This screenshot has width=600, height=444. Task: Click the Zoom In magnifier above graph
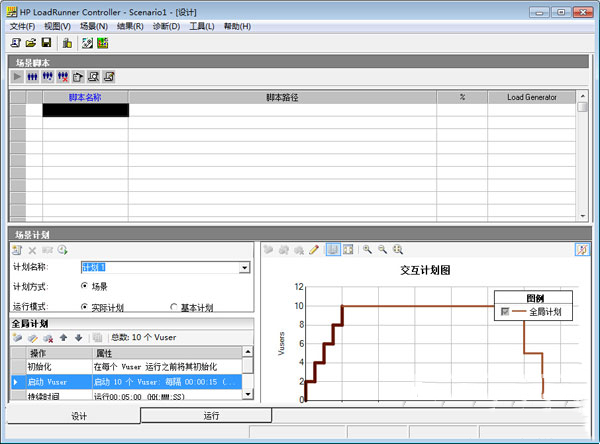tap(367, 250)
